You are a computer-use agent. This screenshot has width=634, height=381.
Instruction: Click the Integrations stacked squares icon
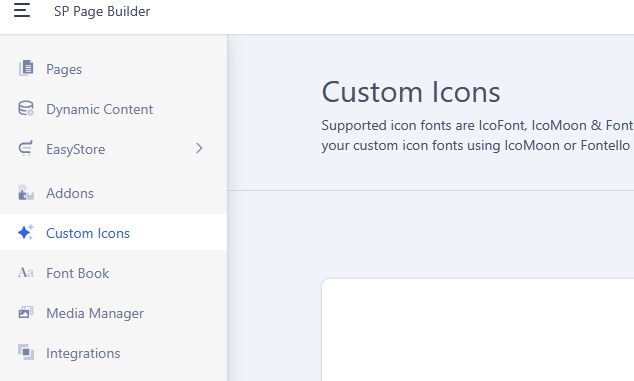pos(26,352)
